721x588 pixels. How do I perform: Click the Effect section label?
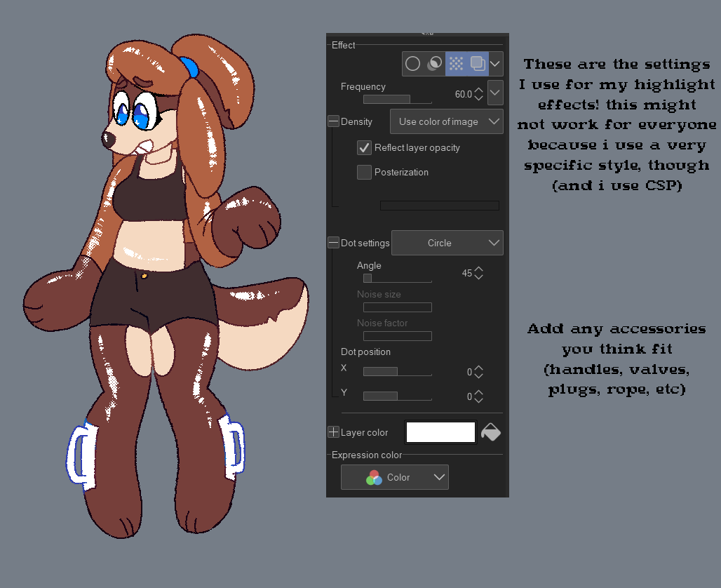coord(343,45)
